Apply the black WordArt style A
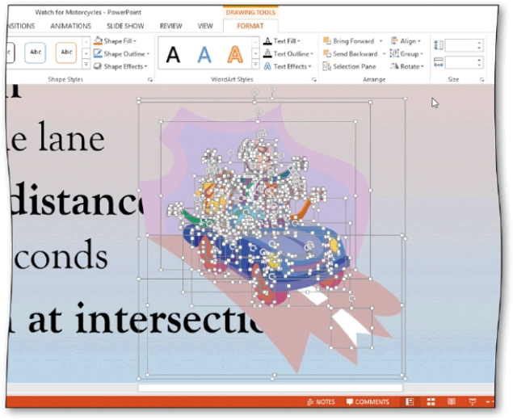The image size is (513, 420). point(173,54)
